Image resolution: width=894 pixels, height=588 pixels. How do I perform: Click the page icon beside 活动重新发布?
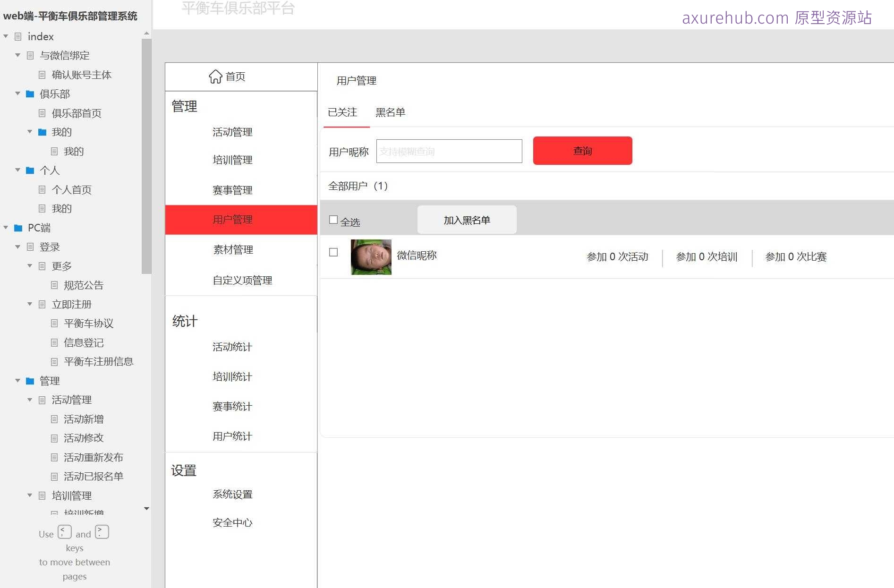(x=54, y=457)
